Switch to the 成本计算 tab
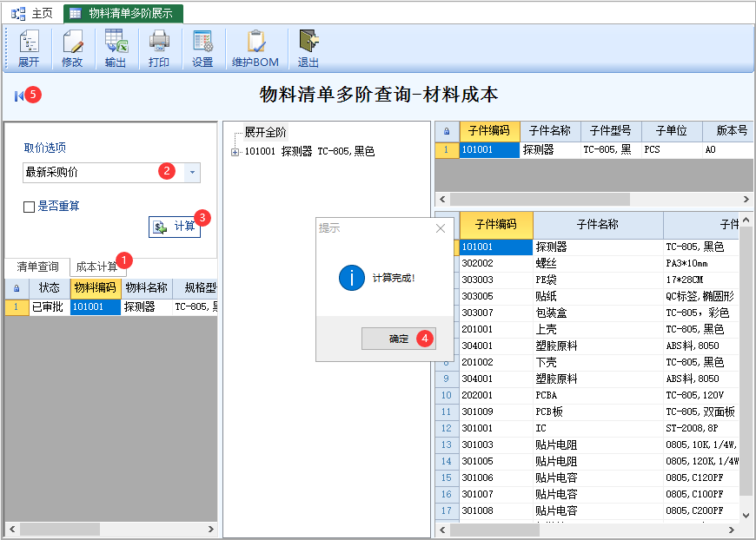The width and height of the screenshot is (756, 540). point(96,267)
